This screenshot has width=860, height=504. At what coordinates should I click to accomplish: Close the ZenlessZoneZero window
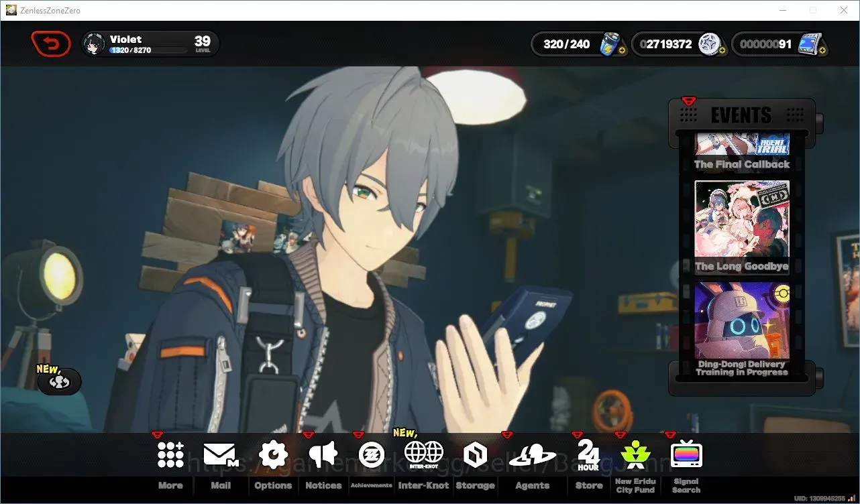[x=845, y=10]
